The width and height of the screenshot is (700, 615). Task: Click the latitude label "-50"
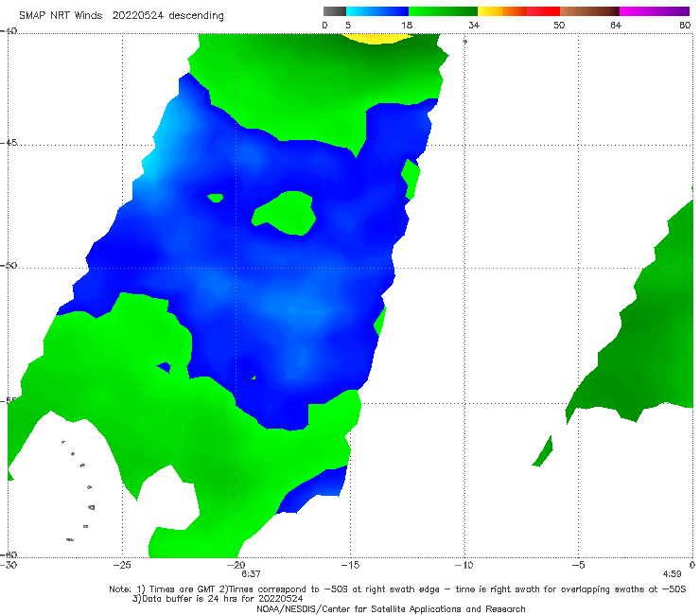tap(9, 266)
